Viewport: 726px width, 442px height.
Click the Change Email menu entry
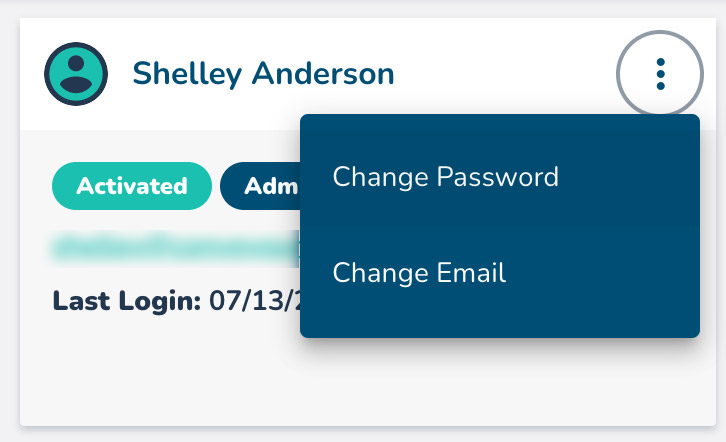(x=419, y=272)
